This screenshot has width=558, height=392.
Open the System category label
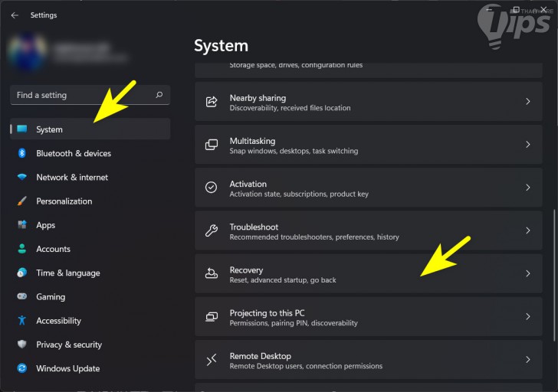(x=50, y=129)
